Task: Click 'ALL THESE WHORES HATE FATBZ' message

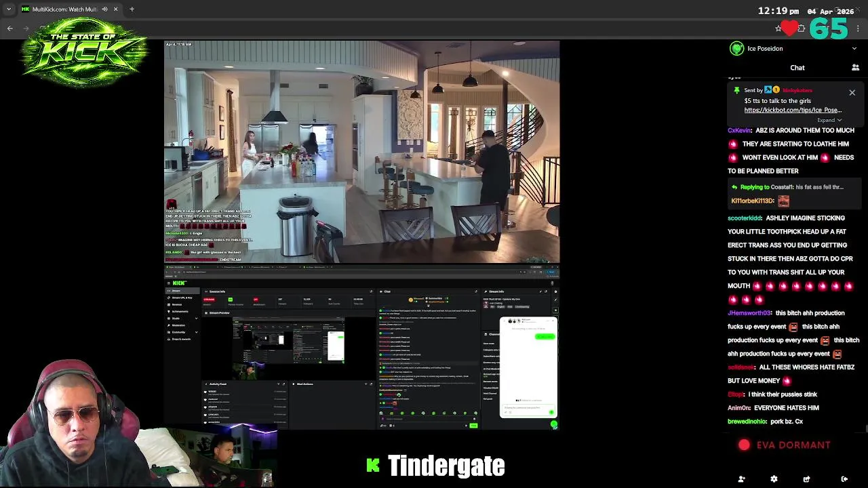Action: (x=807, y=367)
